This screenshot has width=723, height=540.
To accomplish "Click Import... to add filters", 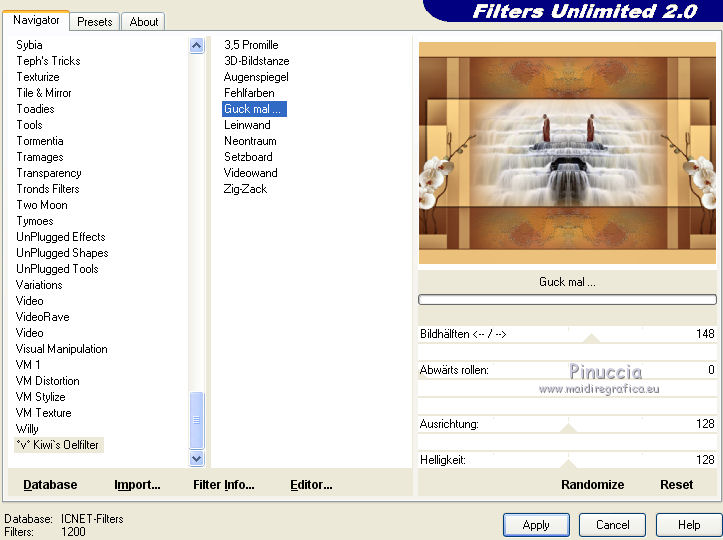I will tap(137, 485).
